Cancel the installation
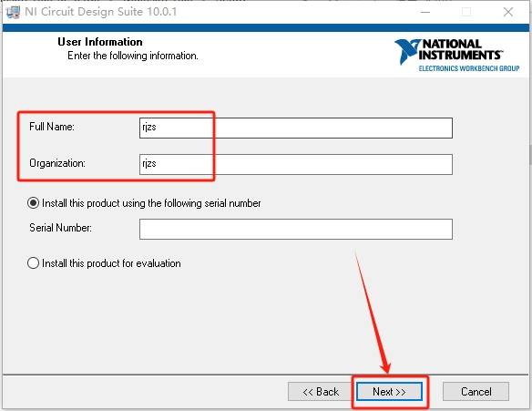 pos(476,392)
